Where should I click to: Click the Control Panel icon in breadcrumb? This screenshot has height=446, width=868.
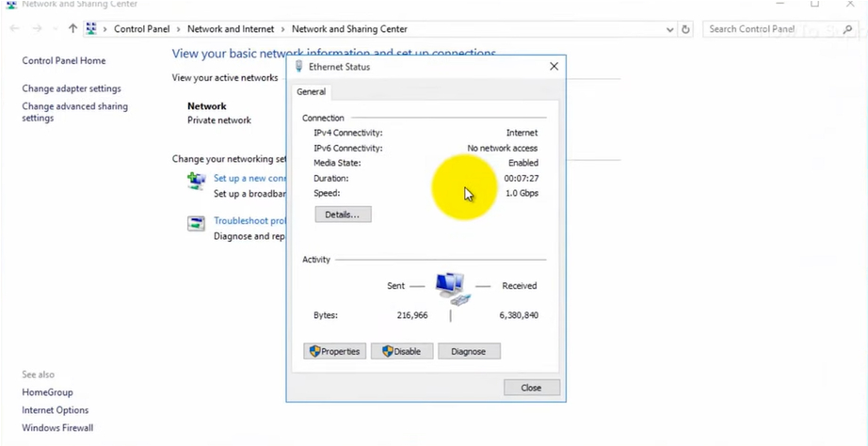91,29
